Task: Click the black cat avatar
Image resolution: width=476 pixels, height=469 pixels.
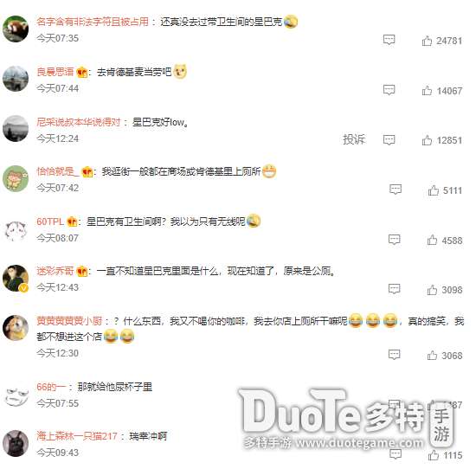Action: pyautogui.click(x=16, y=443)
